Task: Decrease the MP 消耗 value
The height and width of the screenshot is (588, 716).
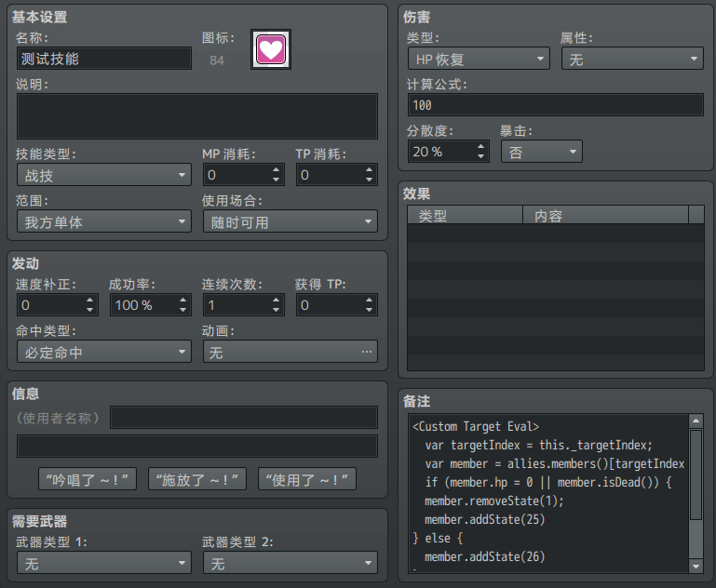Action: click(x=276, y=180)
